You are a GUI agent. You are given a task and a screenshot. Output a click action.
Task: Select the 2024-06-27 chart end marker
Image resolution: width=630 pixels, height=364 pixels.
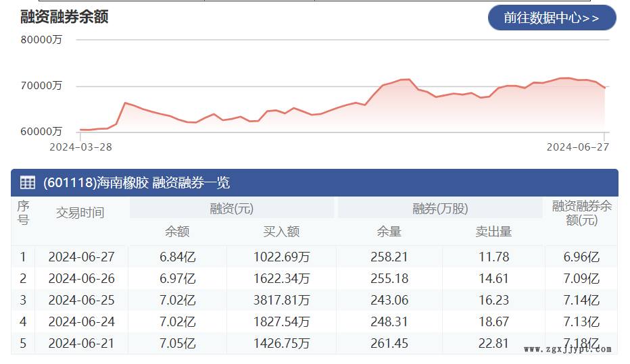pyautogui.click(x=578, y=147)
